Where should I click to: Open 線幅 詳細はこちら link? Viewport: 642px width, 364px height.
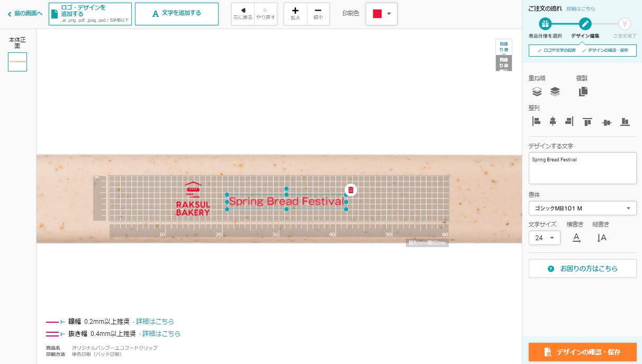155,321
